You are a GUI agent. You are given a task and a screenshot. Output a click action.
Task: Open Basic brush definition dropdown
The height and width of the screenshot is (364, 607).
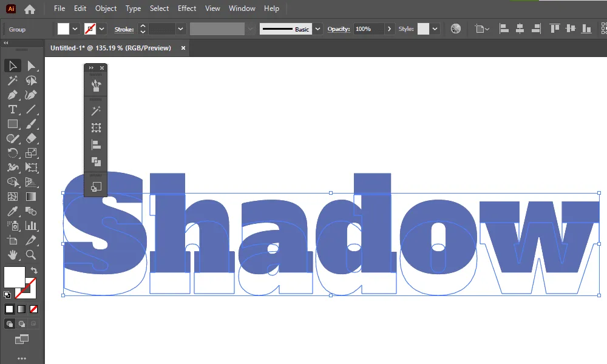click(x=318, y=29)
